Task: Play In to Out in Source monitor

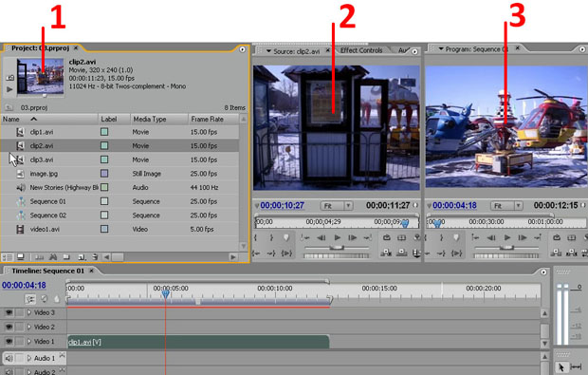Action: [286, 253]
